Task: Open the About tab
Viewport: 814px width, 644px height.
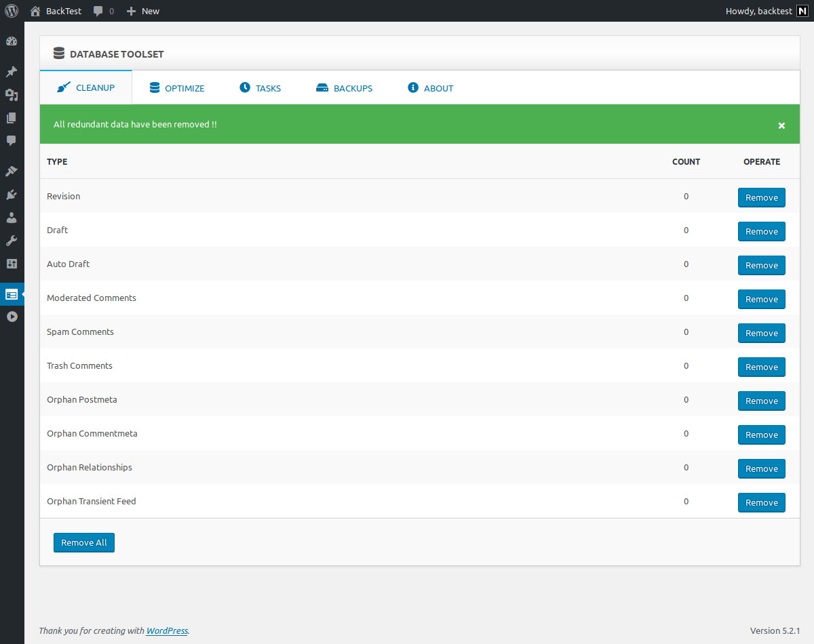Action: coord(431,88)
